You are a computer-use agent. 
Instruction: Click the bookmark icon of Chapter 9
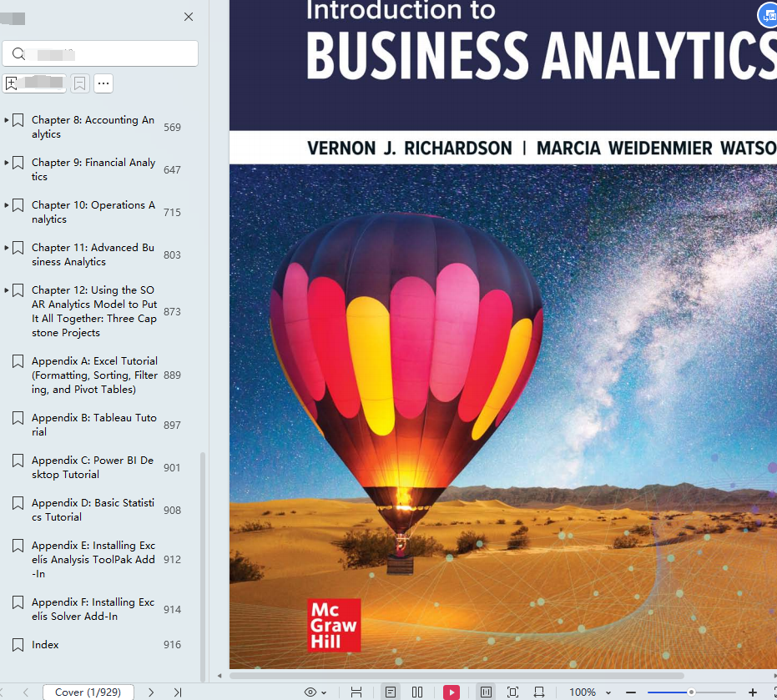(18, 163)
